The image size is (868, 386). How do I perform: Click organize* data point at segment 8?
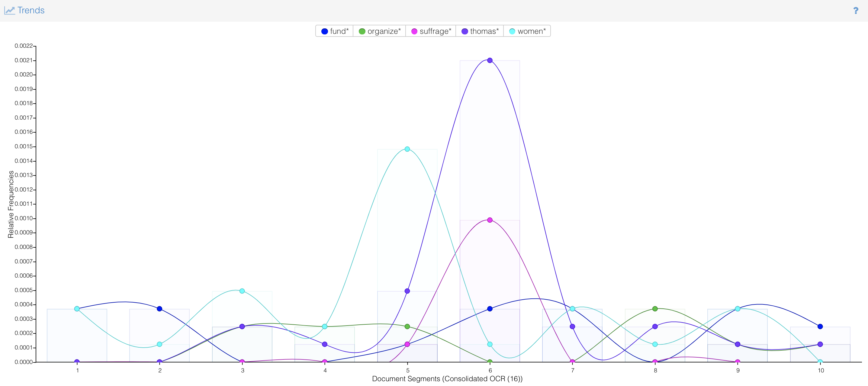click(x=655, y=309)
